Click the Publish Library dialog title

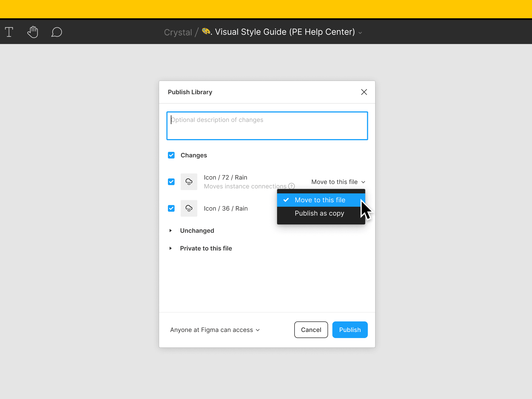pyautogui.click(x=190, y=92)
